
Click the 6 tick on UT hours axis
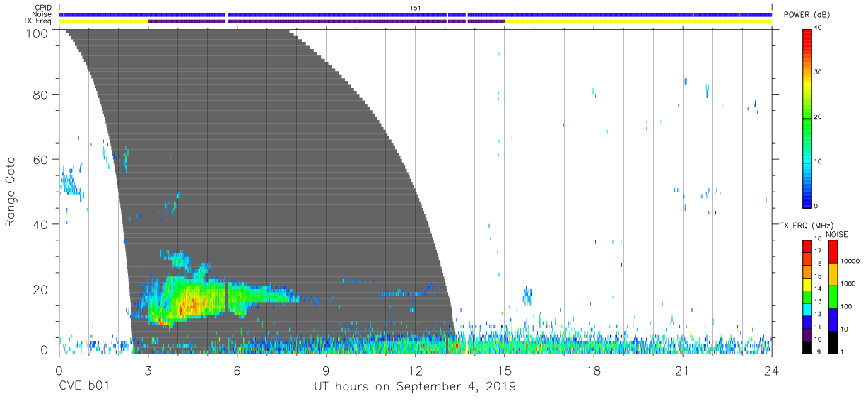(x=237, y=371)
